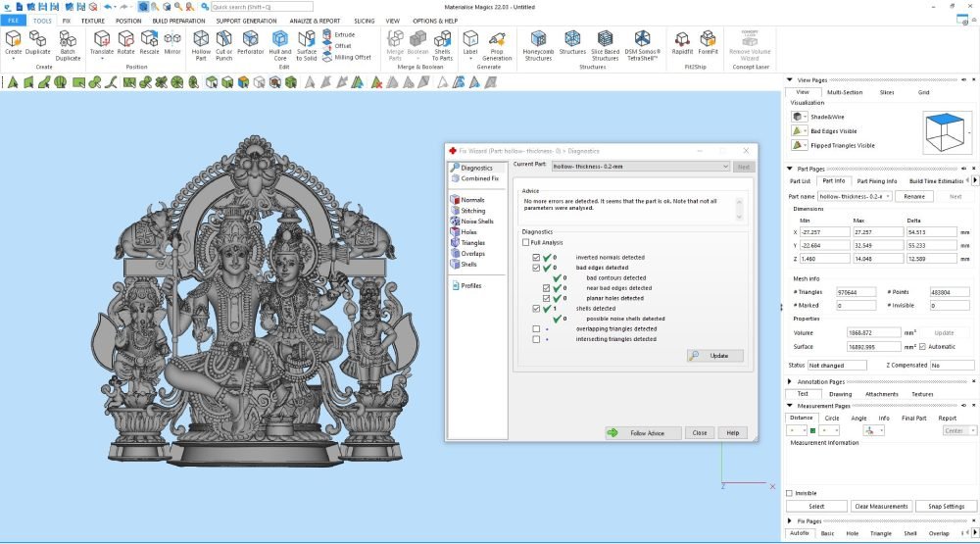980x544 pixels.
Task: Switch to the Multi-Section view tab
Action: pos(845,92)
